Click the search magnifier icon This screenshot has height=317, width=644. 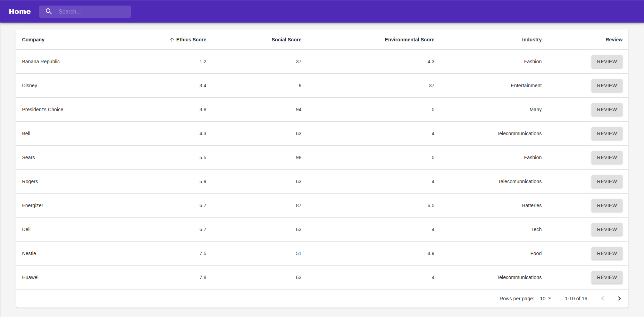click(x=49, y=11)
